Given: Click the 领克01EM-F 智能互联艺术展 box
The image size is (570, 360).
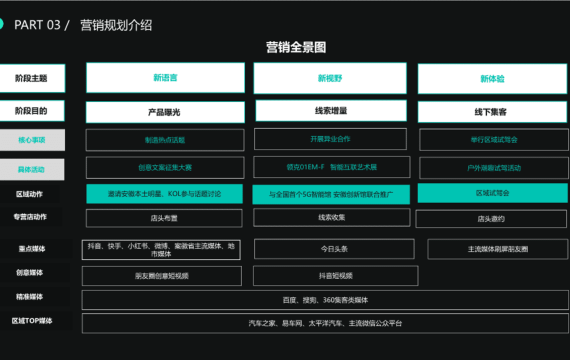Looking at the screenshot, I should pos(332,167).
